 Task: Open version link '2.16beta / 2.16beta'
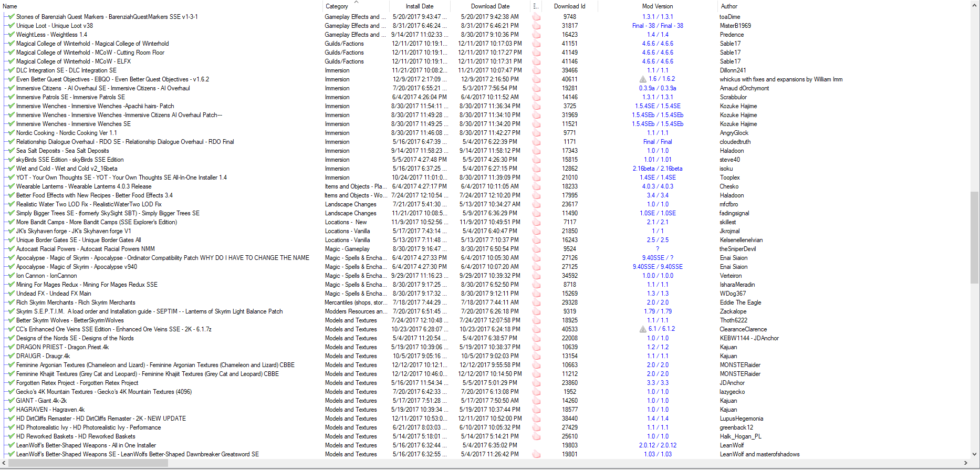(x=658, y=169)
